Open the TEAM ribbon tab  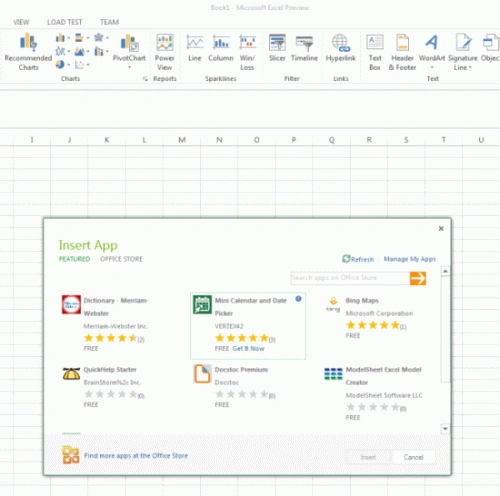pos(109,22)
